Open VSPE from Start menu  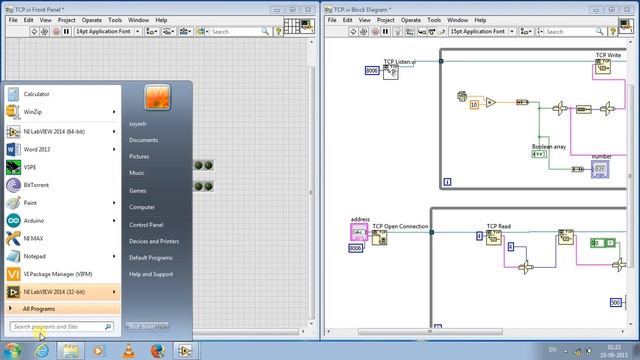point(63,167)
